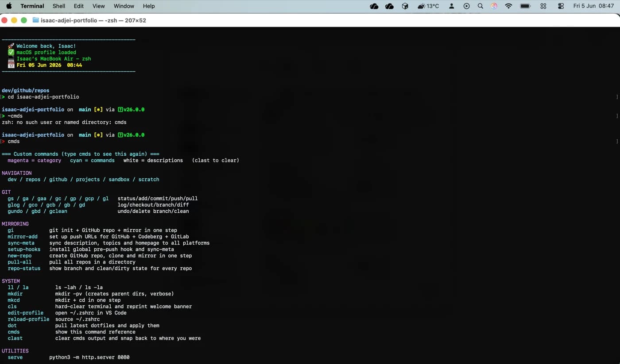620x364 pixels.
Task: Click the SYSTEM category heading
Action: point(11,281)
